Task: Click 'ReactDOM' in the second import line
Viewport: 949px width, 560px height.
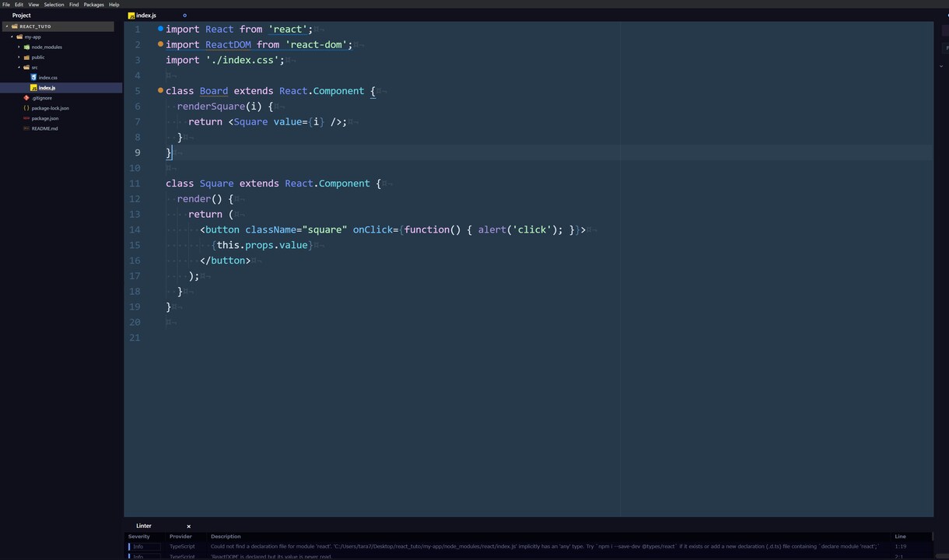Action: 228,44
